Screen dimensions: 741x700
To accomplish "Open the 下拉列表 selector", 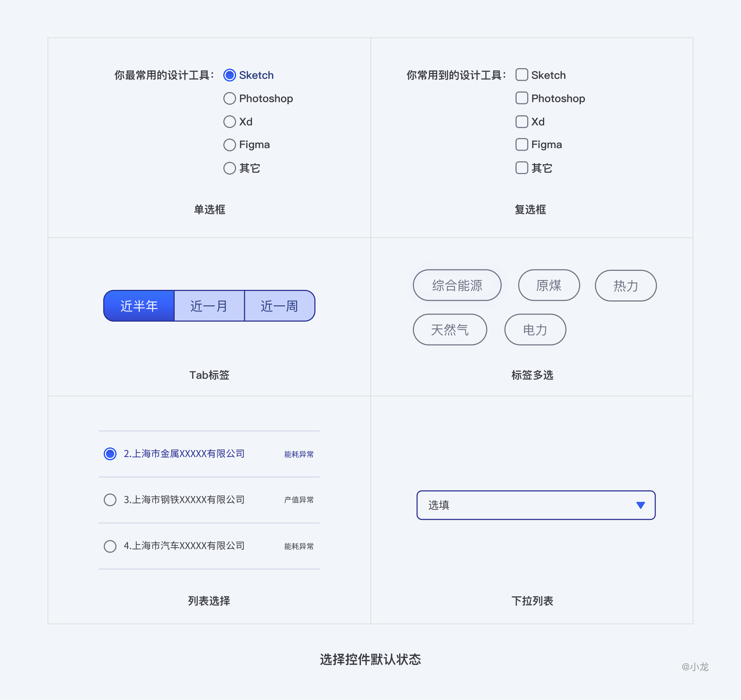I will pos(535,505).
